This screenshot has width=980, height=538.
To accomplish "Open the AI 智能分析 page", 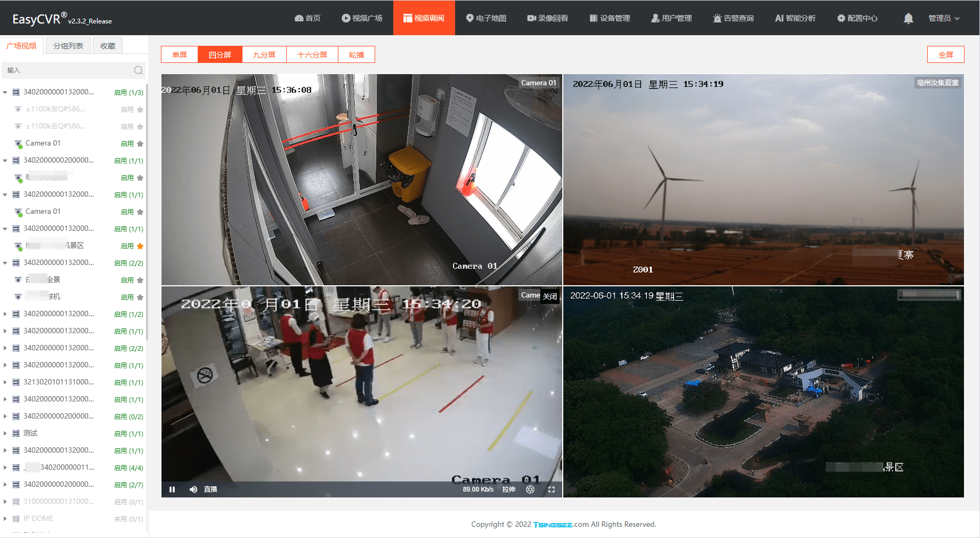I will (795, 18).
